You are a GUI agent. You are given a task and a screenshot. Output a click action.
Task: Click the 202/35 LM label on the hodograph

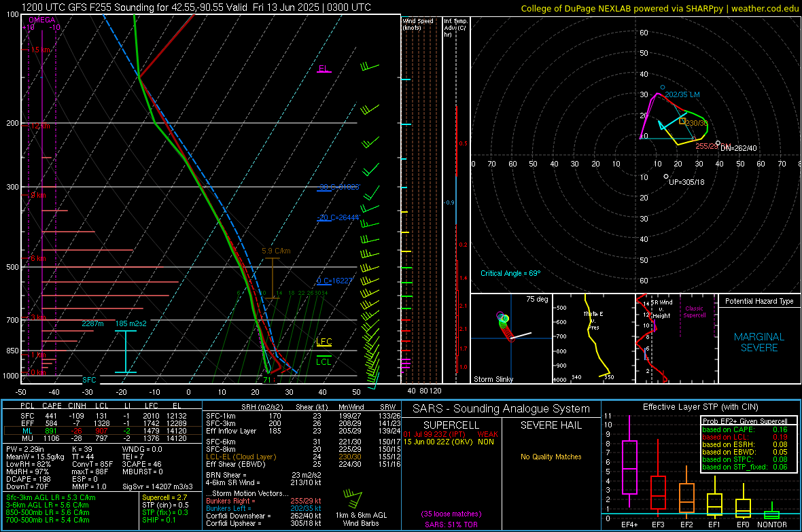point(682,94)
